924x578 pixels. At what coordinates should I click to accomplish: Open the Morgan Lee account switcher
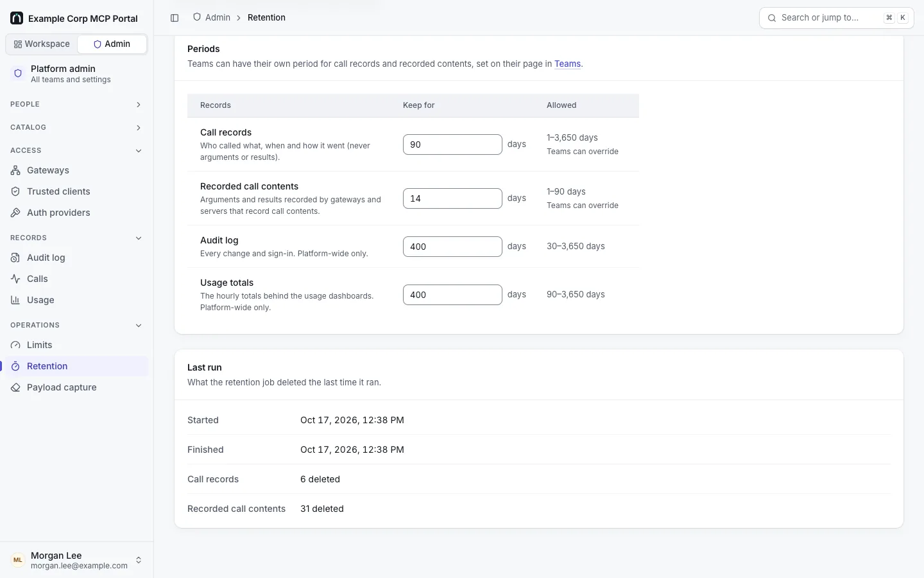coord(76,560)
